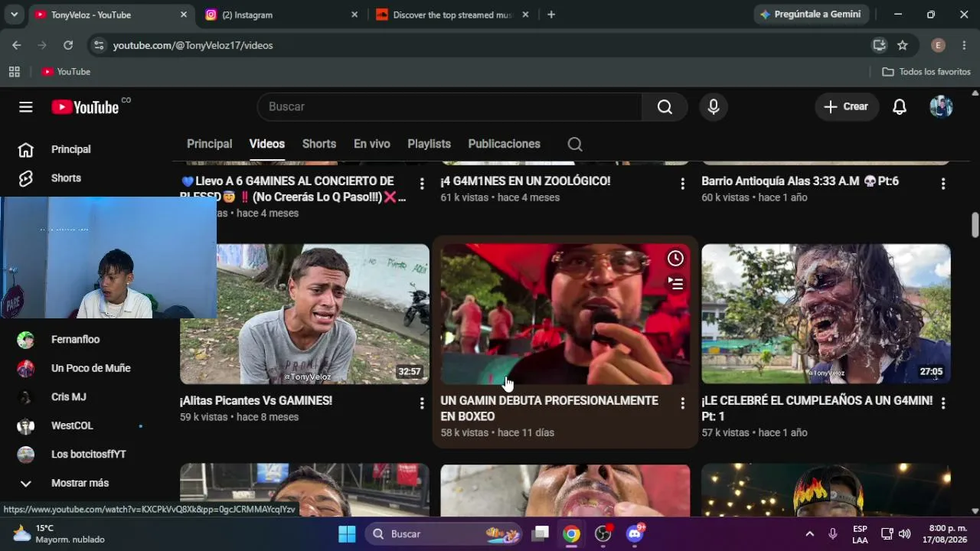The height and width of the screenshot is (551, 980).
Task: Click Pregúntale a Gemini button
Action: 811,15
